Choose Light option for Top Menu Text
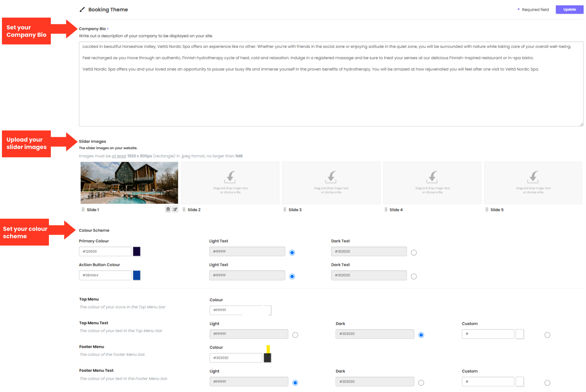 295,335
